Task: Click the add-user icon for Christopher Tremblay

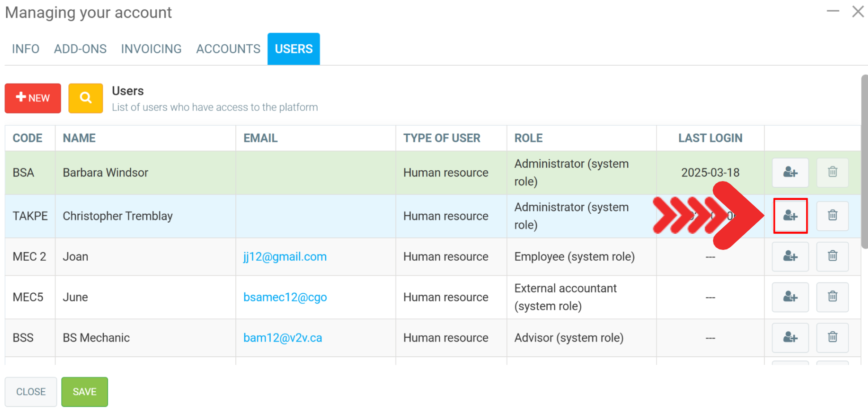Action: click(x=790, y=216)
